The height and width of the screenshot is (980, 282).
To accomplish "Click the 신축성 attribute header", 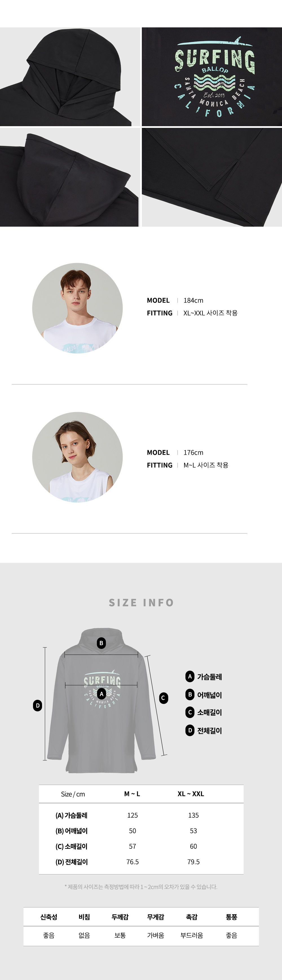I will [49, 917].
